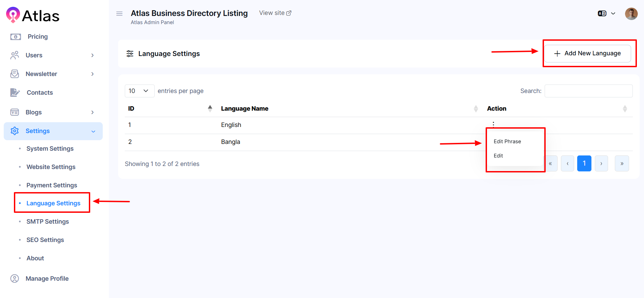
Task: Expand the Blogs submenu chevron
Action: tap(92, 112)
